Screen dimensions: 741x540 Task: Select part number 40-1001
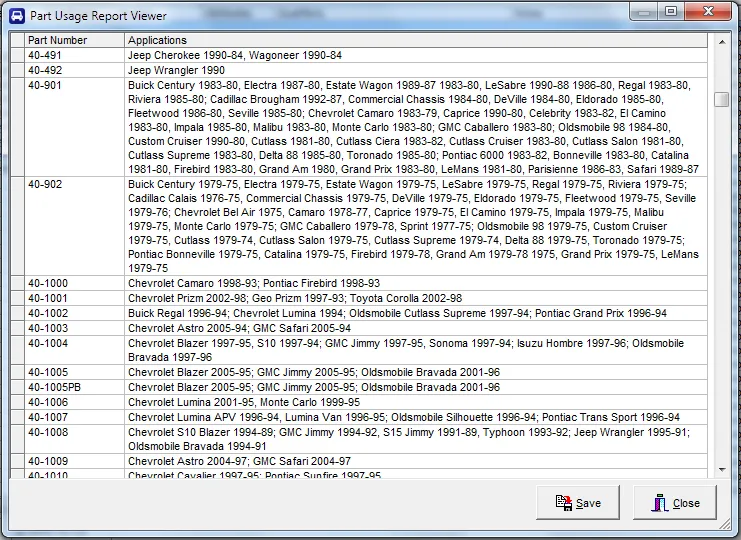pos(74,299)
